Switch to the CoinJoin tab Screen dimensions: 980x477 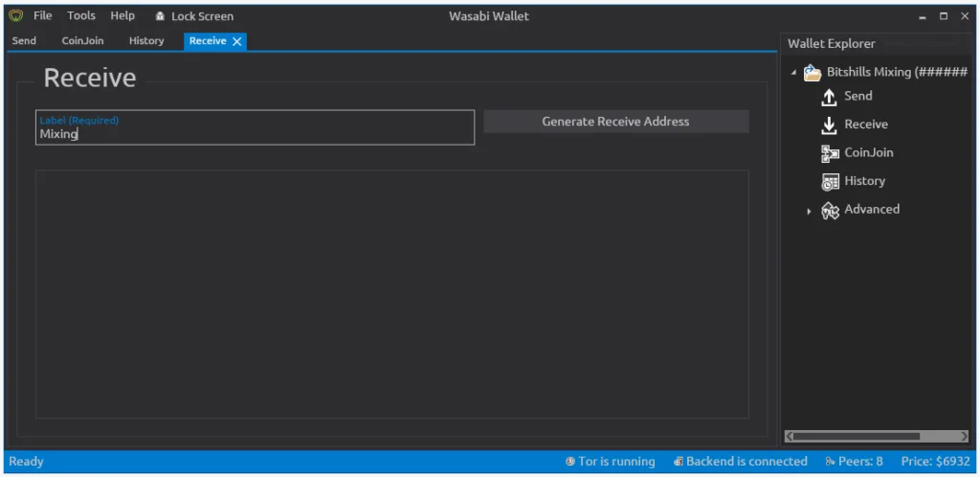coord(82,41)
